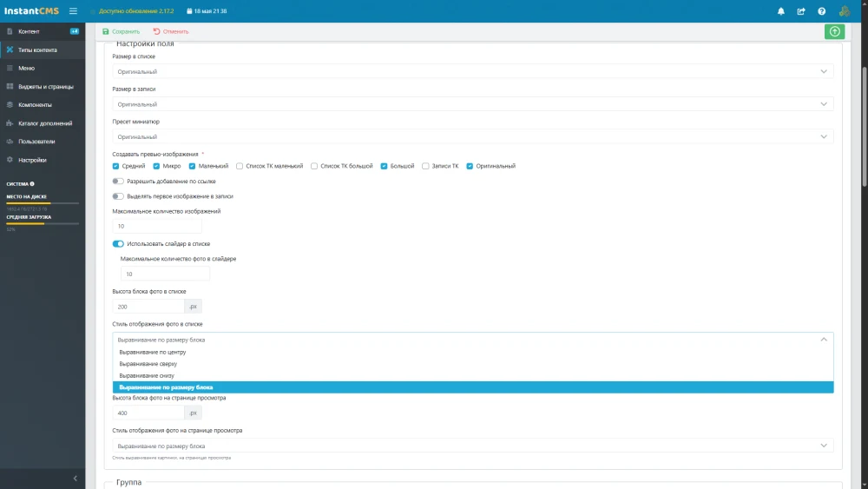This screenshot has height=489, width=868.
Task: Uncheck the Оригинальный checkbox
Action: (x=470, y=166)
